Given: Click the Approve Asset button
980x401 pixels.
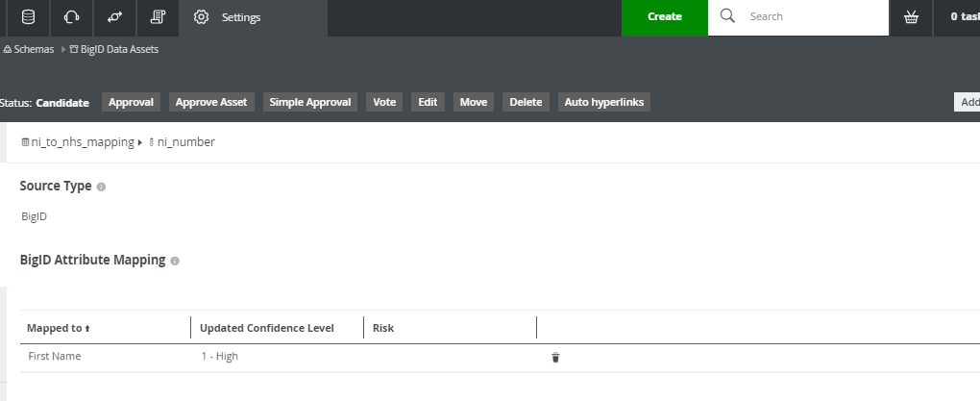Looking at the screenshot, I should pyautogui.click(x=211, y=102).
